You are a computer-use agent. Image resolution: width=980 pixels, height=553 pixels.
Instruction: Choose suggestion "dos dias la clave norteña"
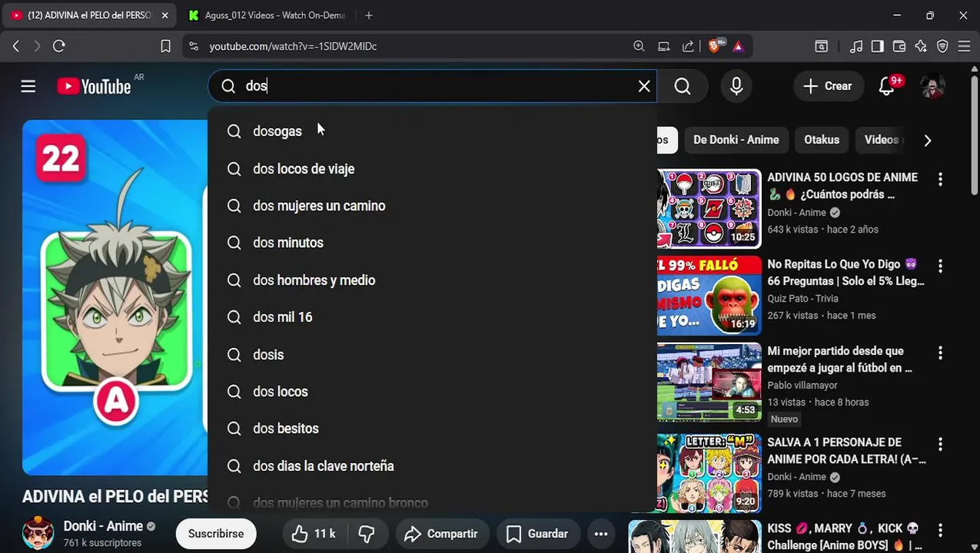click(432, 466)
